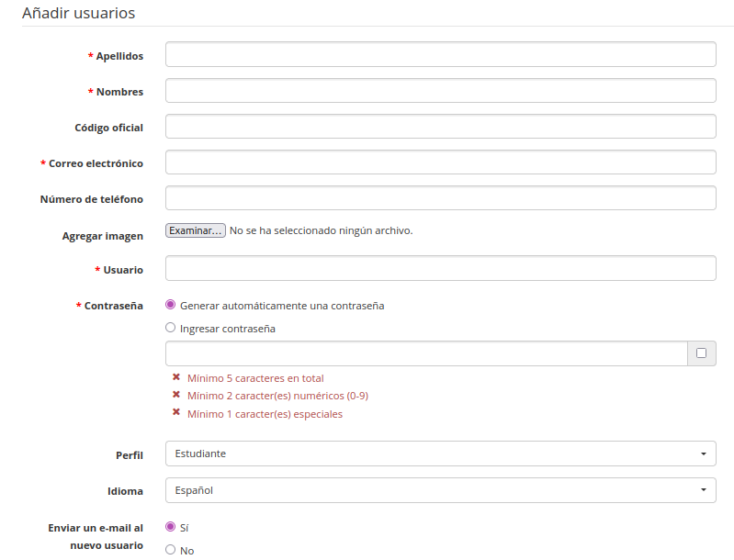Select Generar automáticamente una contraseña option
734x560 pixels.
click(170, 305)
